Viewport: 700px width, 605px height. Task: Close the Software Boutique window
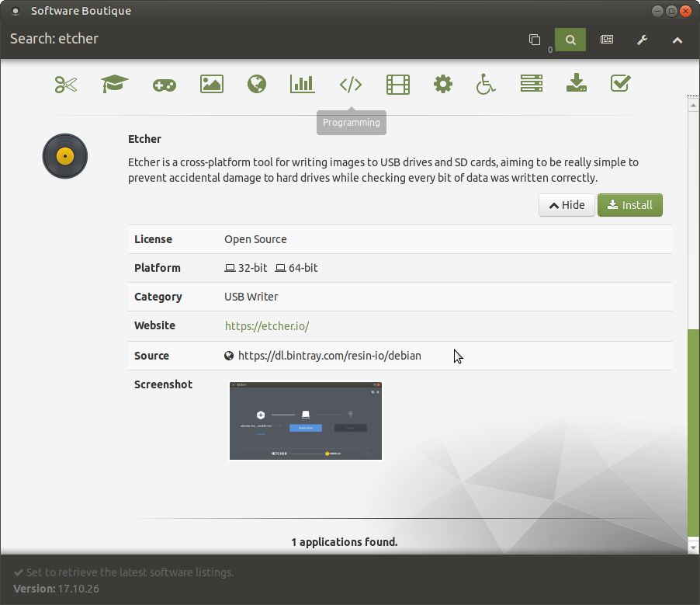pyautogui.click(x=685, y=11)
